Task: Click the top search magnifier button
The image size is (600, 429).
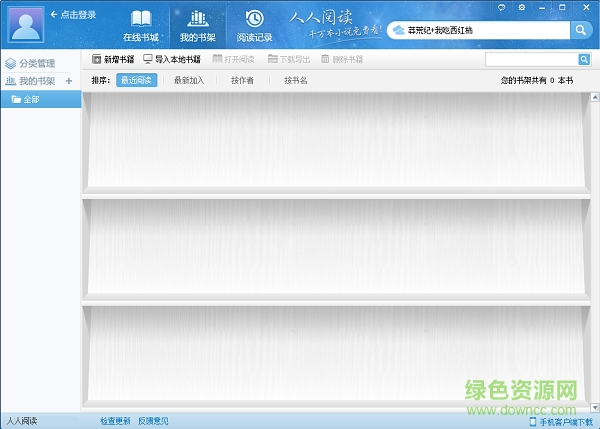Action: coord(582,30)
